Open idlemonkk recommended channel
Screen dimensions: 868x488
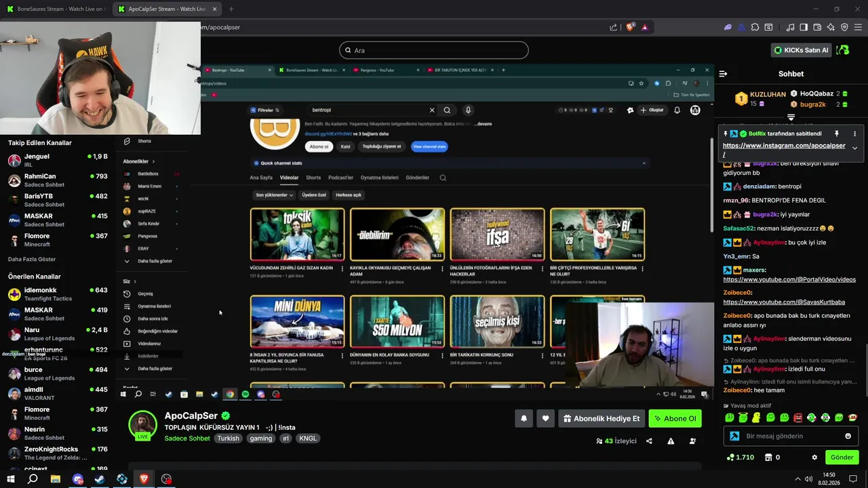(58, 294)
